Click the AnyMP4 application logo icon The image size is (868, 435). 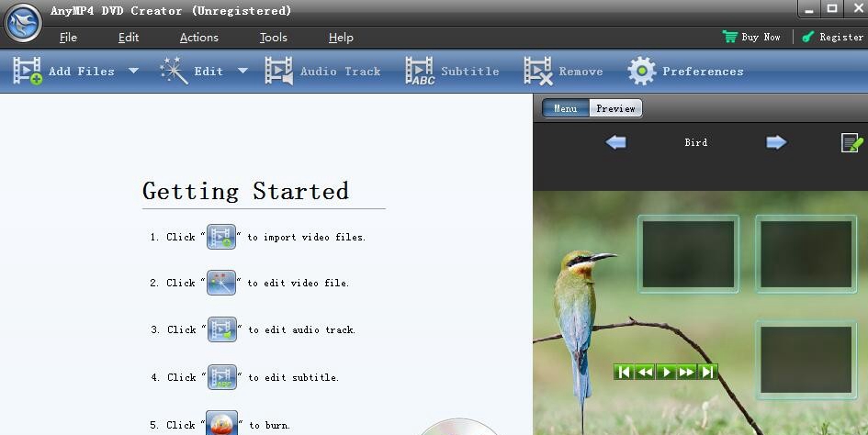click(x=23, y=23)
